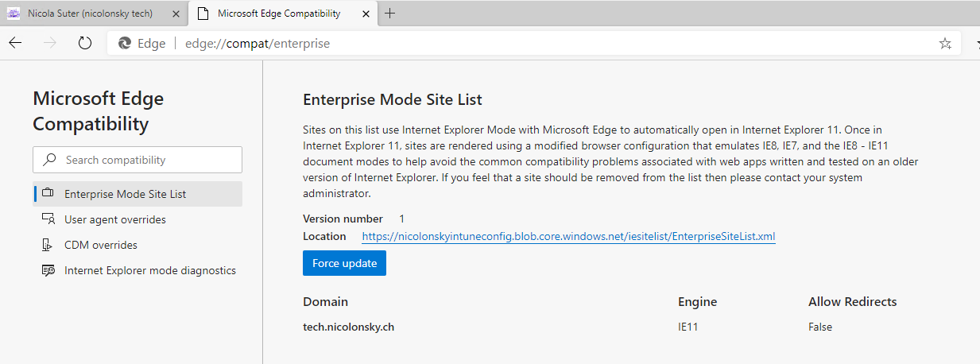This screenshot has height=364, width=980.
Task: Click the Internet Explorer mode diagnostics icon
Action: [48, 270]
